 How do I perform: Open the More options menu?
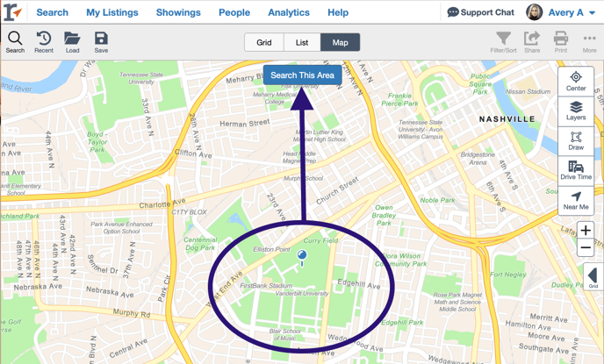[x=589, y=41]
